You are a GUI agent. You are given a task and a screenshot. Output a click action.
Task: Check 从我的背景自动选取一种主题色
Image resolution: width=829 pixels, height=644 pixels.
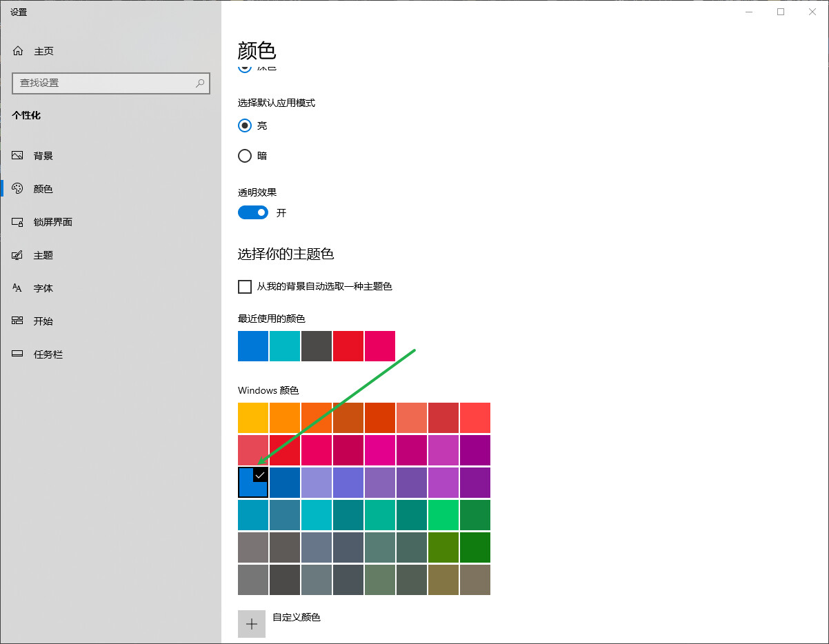tap(245, 286)
